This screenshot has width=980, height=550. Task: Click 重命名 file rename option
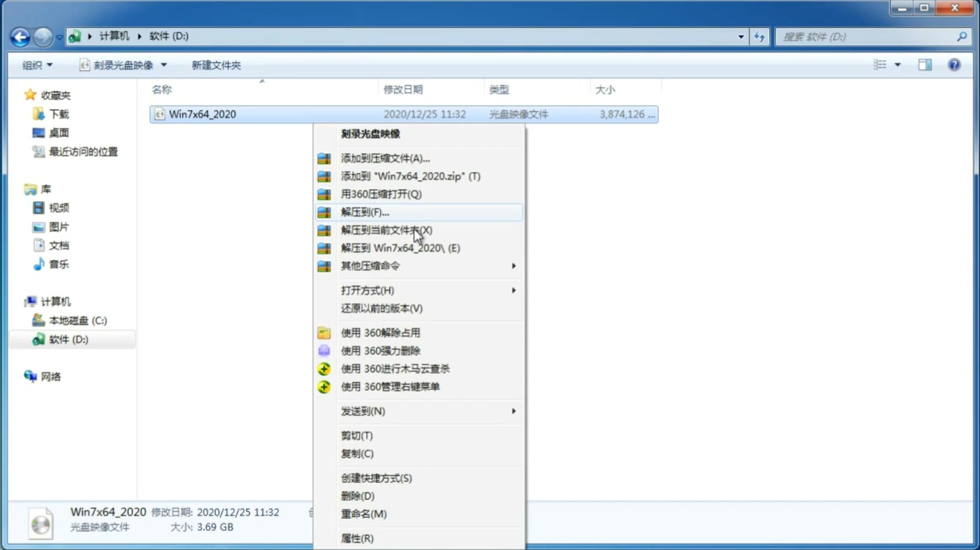point(364,514)
